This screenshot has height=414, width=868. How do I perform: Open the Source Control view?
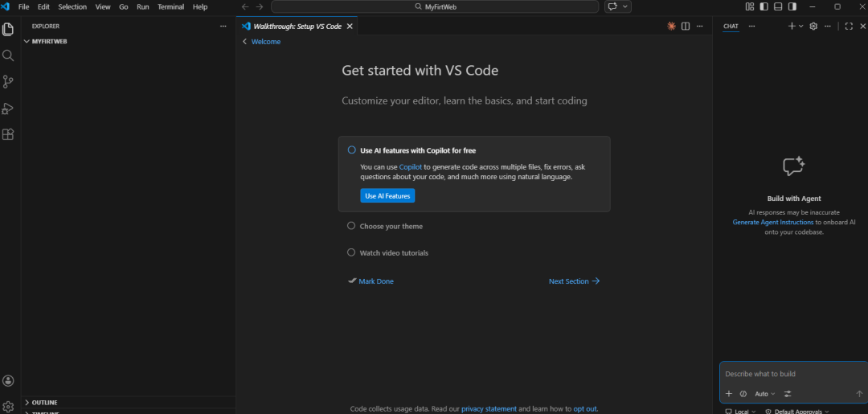tap(8, 82)
